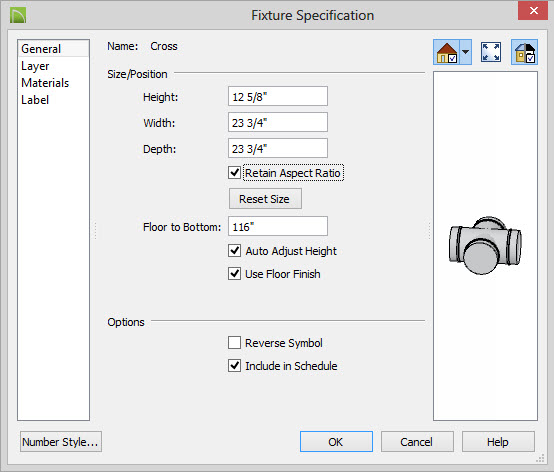Image resolution: width=554 pixels, height=472 pixels.
Task: Toggle the color preview house icon
Action: pyautogui.click(x=525, y=52)
